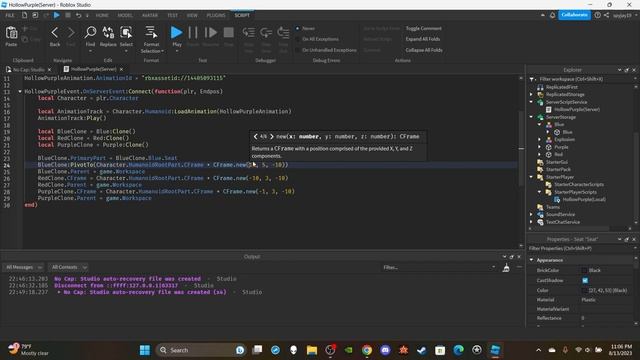The width and height of the screenshot is (640, 360).
Task: Click the Format Selection icon
Action: (x=151, y=33)
